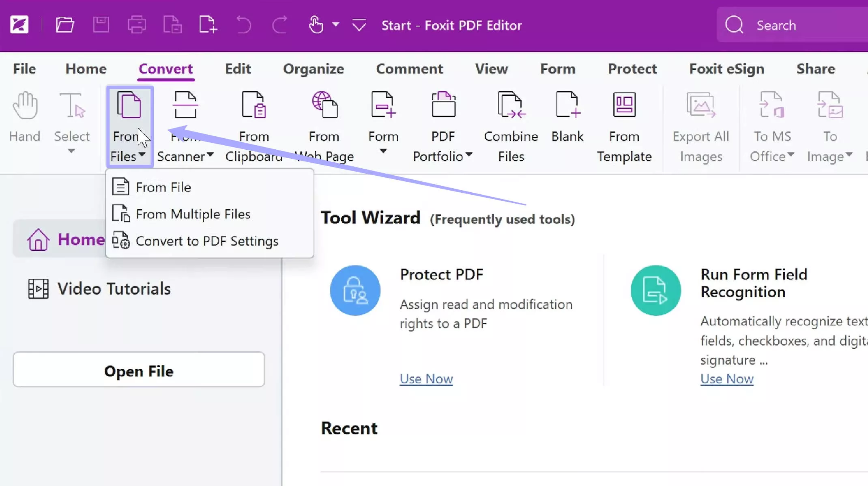Click the To Image icon
The image size is (868, 486).
(830, 105)
